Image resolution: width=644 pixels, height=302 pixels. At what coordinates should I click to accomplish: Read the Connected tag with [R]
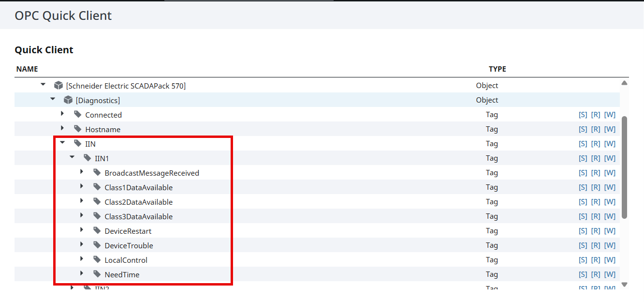click(596, 115)
